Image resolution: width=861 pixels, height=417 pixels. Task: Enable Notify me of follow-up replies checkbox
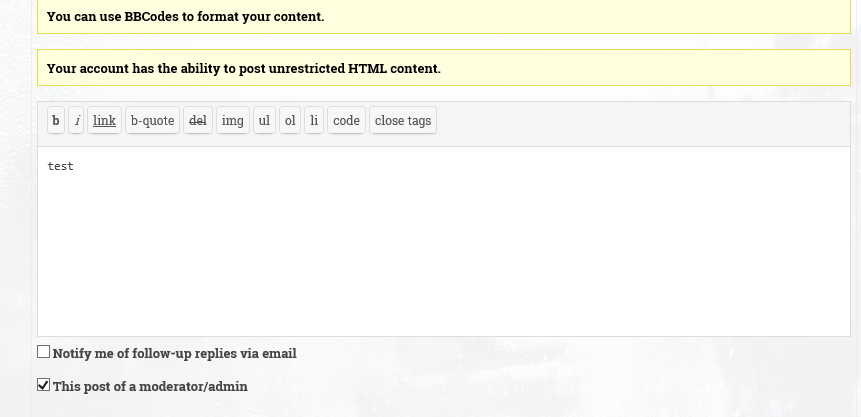43,352
